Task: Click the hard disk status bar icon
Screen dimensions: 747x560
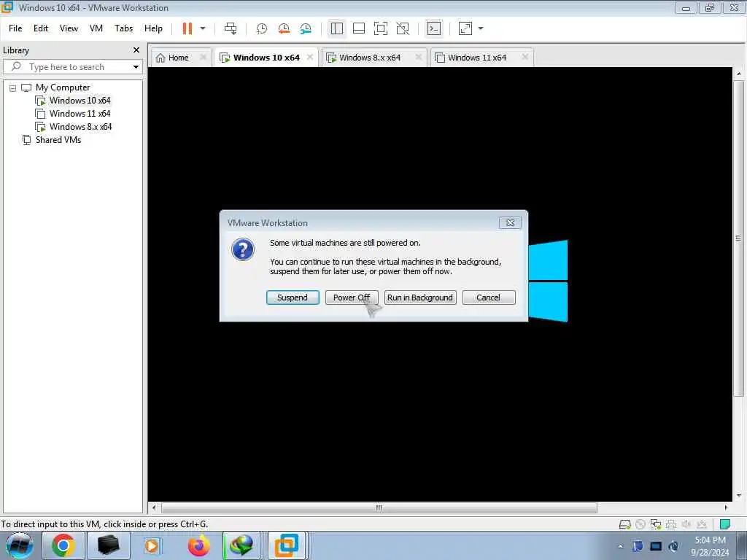Action: coord(624,524)
